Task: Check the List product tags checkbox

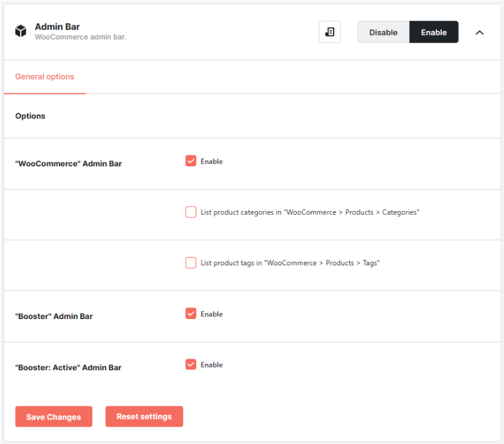Action: pyautogui.click(x=190, y=263)
